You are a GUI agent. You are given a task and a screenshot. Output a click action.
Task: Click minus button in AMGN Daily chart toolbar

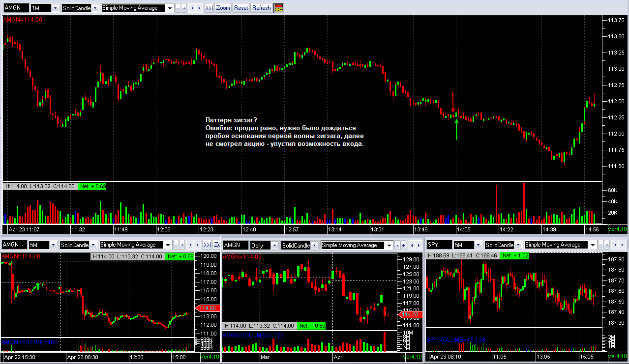(x=397, y=245)
